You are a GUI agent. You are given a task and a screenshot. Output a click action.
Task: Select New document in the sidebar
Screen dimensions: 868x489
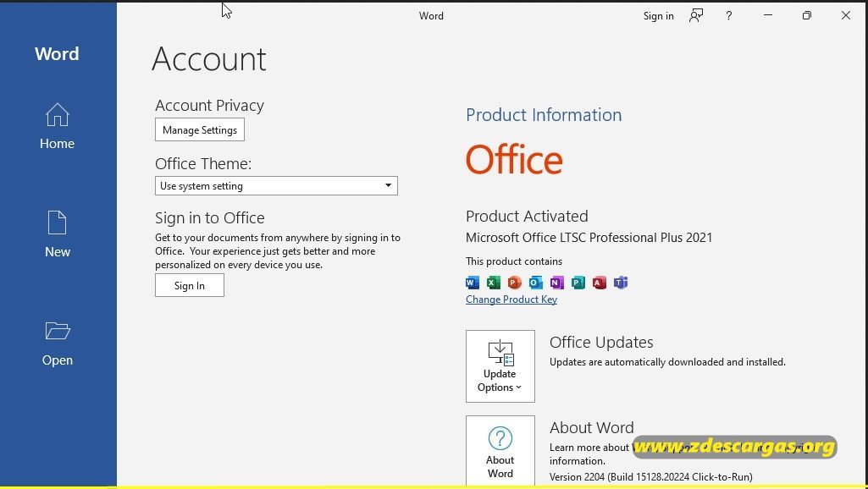point(57,234)
